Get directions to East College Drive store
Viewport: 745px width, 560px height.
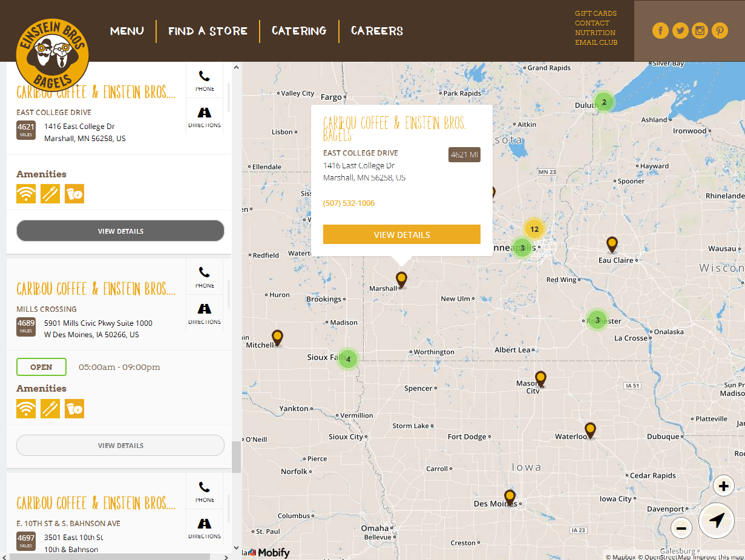[x=205, y=116]
